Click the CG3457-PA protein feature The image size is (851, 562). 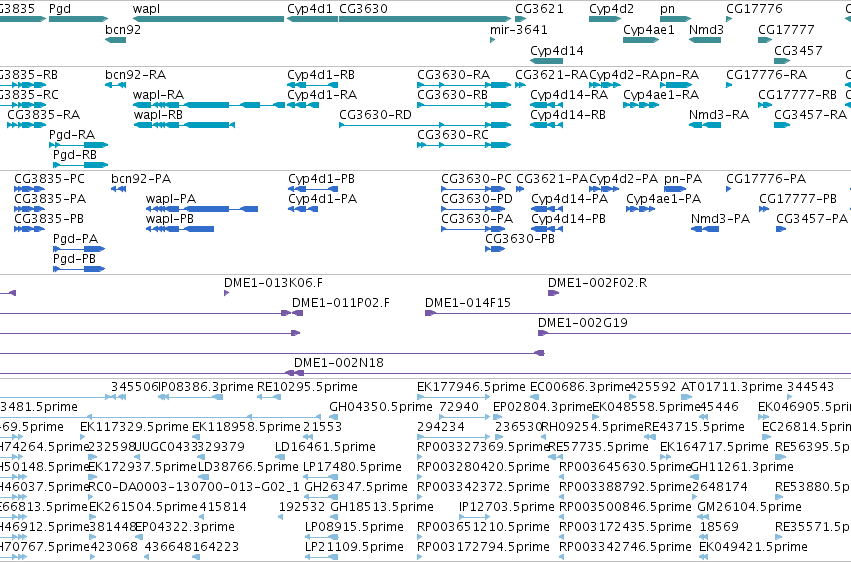click(x=781, y=229)
